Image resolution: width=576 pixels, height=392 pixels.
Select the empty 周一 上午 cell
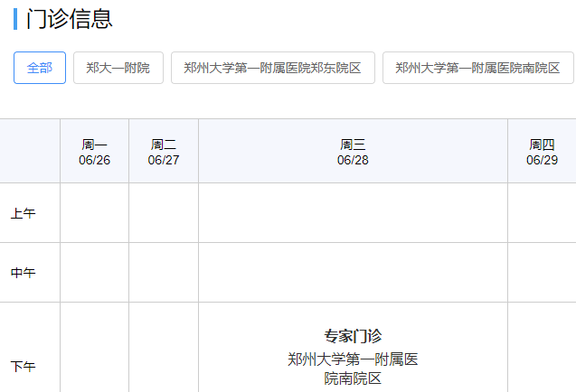(94, 213)
